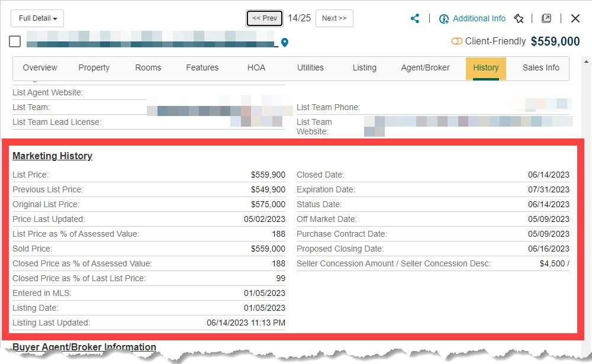
Task: Open the Agent/Broker tab
Action: click(x=425, y=68)
